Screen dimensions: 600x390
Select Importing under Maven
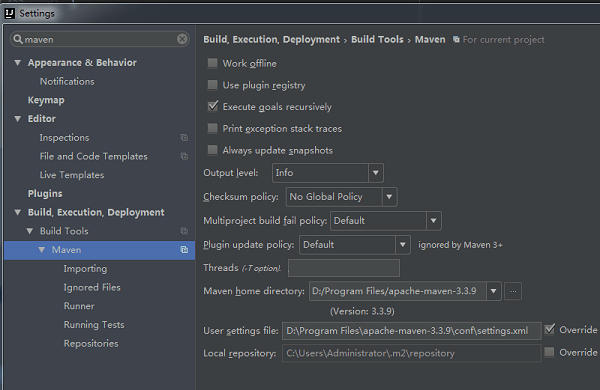(x=85, y=268)
